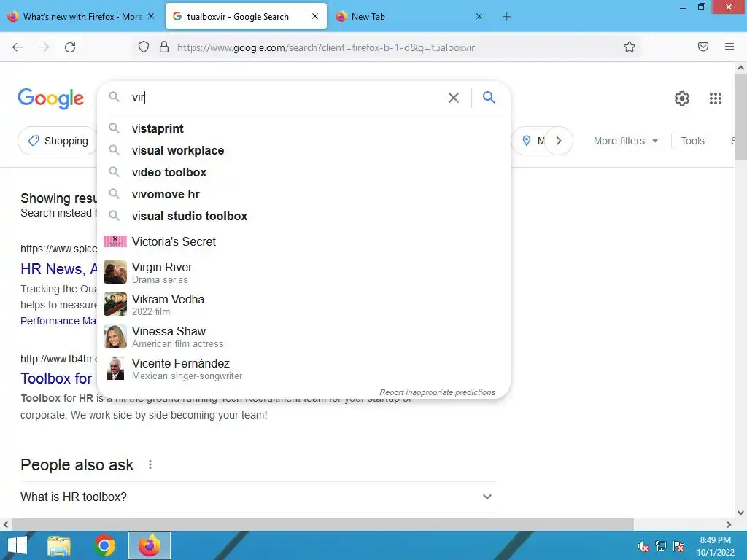Open a new tab with the plus button
Viewport: 747px width, 560px height.
pyautogui.click(x=506, y=17)
